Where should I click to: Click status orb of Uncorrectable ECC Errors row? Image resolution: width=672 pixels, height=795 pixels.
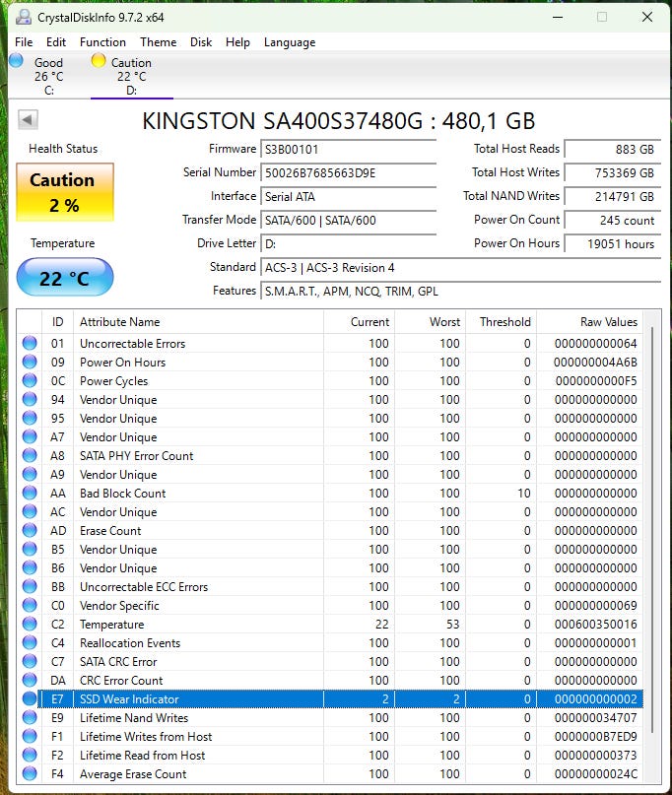[30, 586]
